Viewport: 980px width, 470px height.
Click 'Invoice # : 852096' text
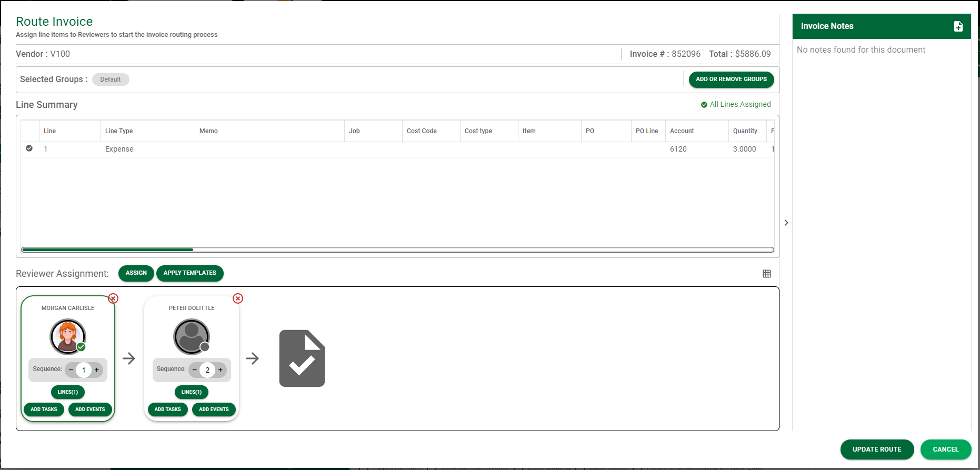(665, 54)
